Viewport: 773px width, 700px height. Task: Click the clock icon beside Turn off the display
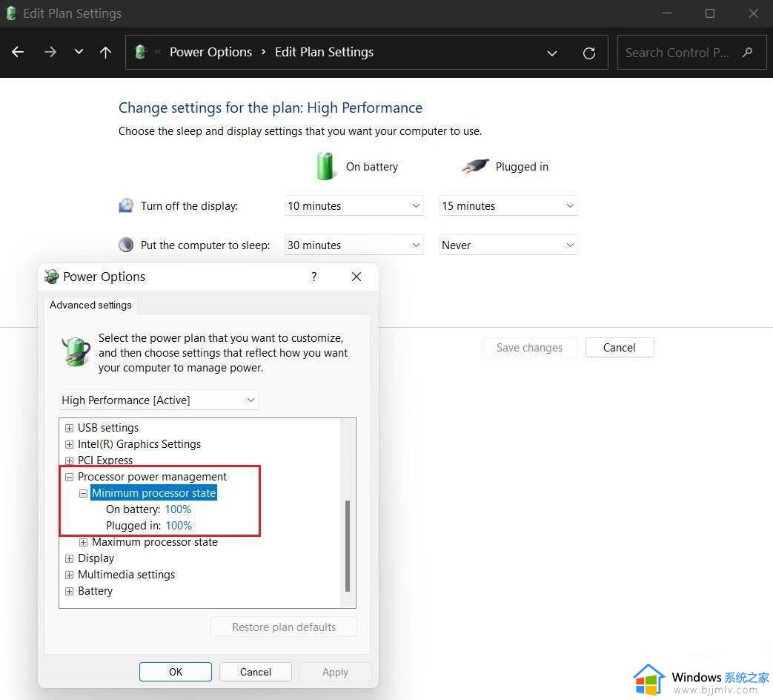pos(126,205)
